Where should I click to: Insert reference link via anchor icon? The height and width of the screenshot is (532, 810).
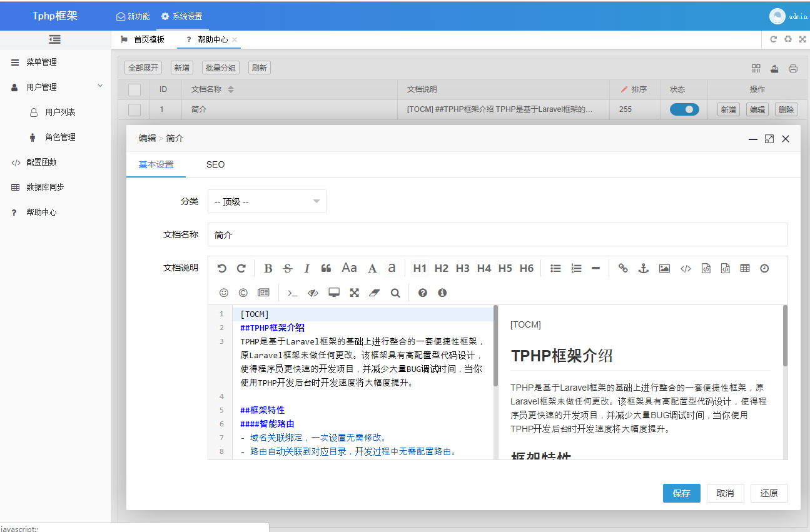643,268
